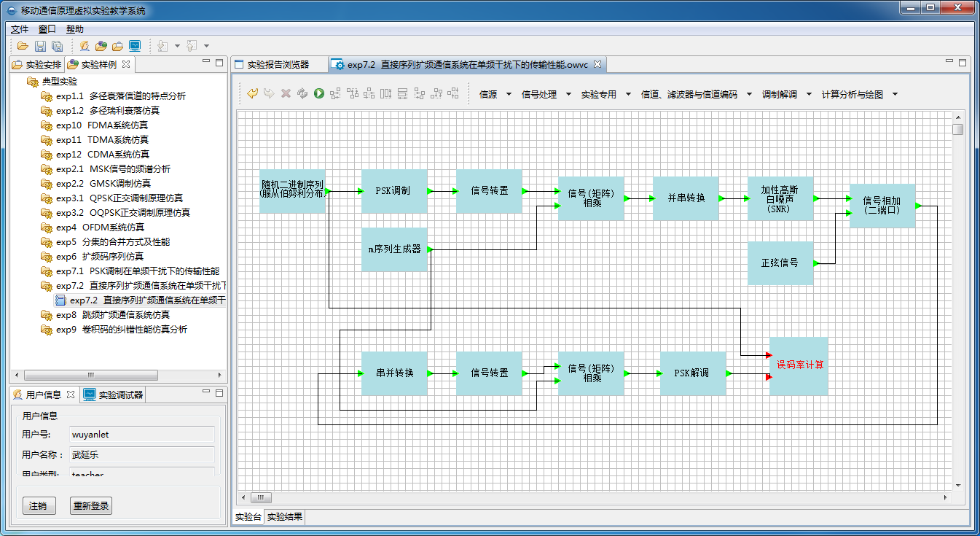
Task: Click the blue monitor debugger toolbar icon
Action: (135, 46)
